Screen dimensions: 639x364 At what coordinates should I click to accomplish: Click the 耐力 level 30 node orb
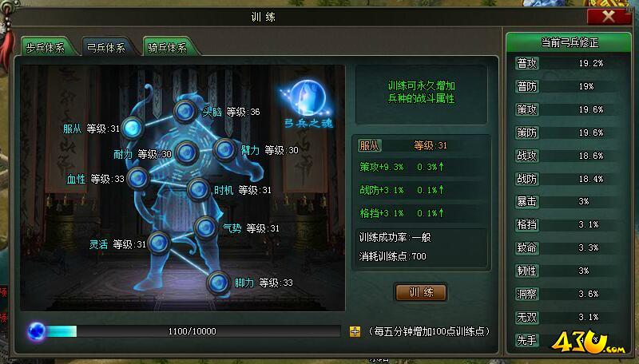[187, 153]
